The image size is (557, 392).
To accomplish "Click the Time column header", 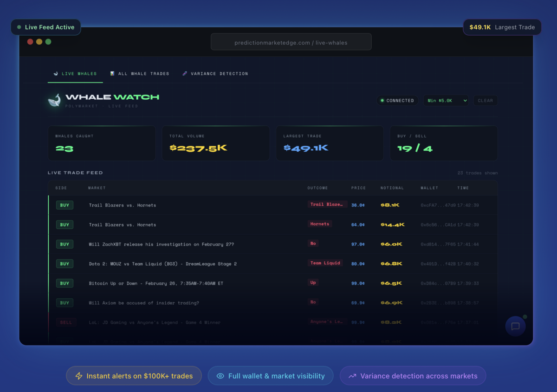I will pos(463,188).
